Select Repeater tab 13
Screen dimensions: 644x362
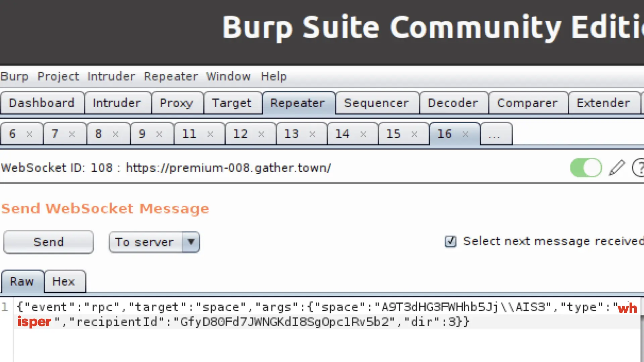pyautogui.click(x=291, y=134)
